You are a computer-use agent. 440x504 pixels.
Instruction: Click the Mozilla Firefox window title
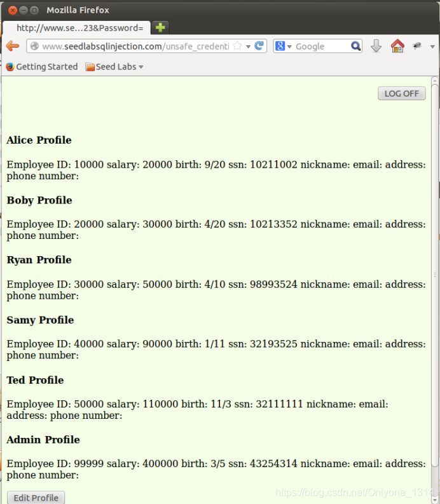pos(78,10)
